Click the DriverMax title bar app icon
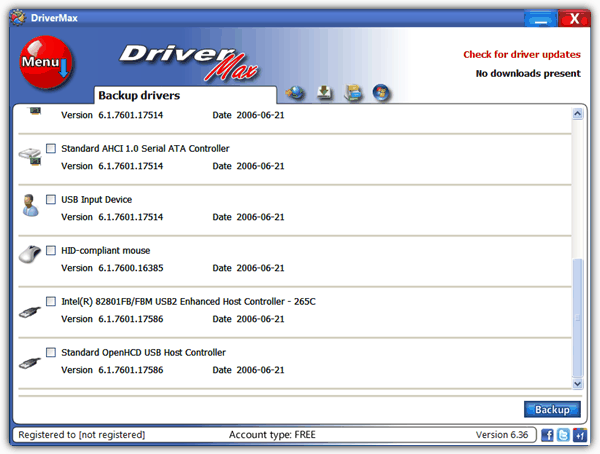 [18, 18]
